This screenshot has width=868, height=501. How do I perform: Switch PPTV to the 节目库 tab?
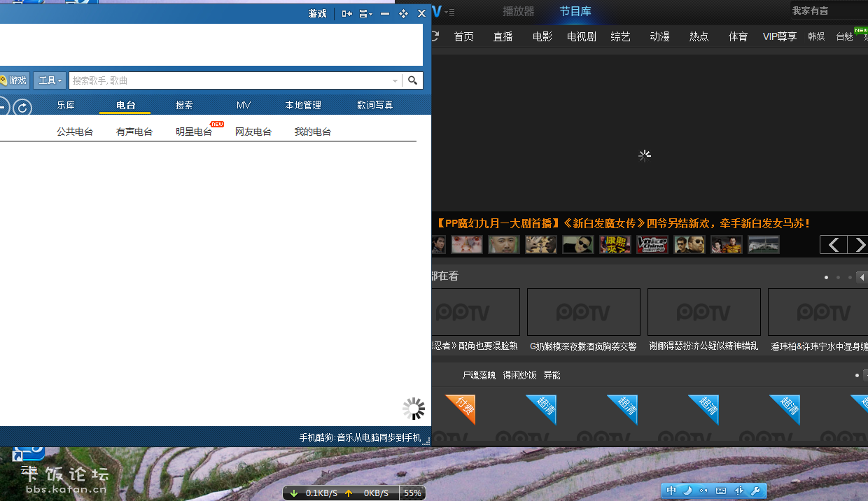575,11
